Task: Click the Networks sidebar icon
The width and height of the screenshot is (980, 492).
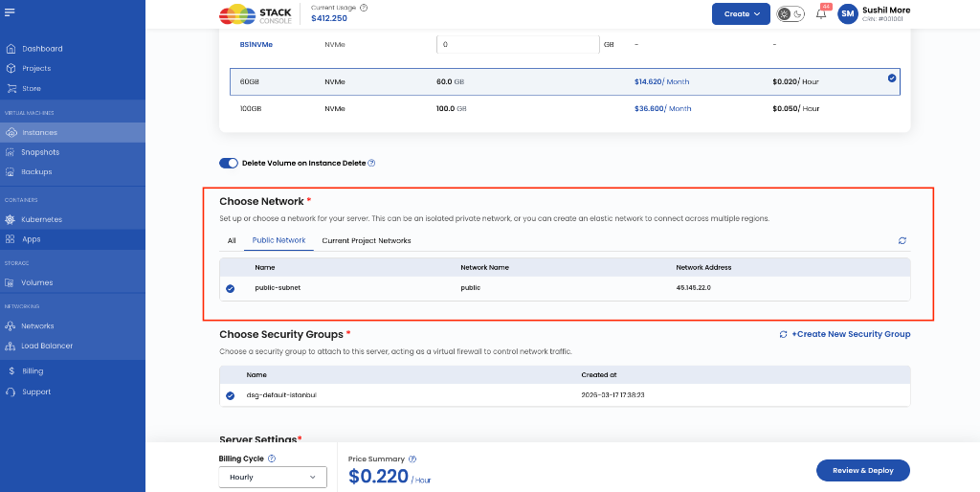Action: [10, 325]
